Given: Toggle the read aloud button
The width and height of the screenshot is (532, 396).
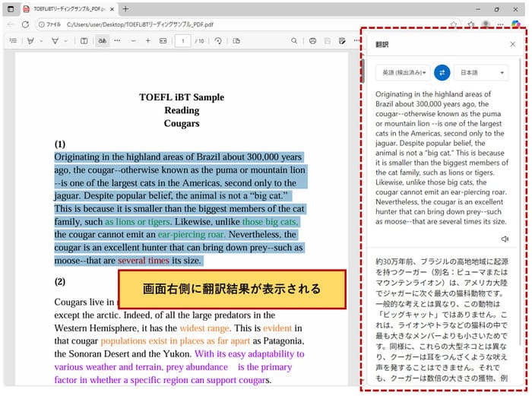Looking at the screenshot, I should [x=101, y=40].
